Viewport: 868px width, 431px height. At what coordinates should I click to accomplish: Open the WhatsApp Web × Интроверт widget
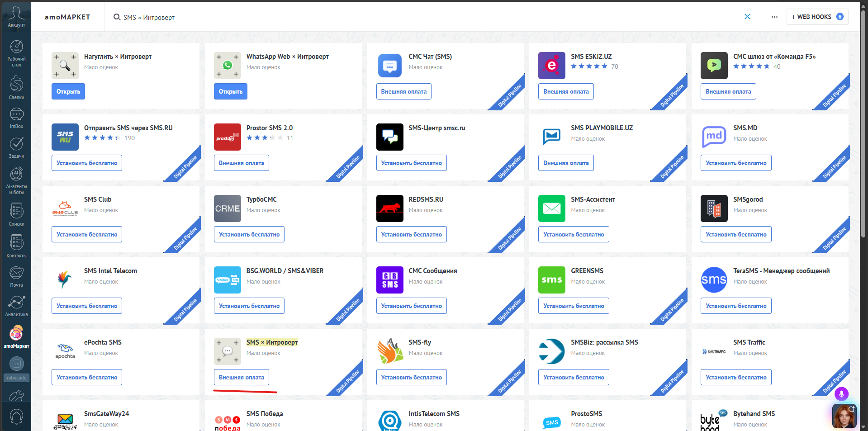[x=230, y=91]
